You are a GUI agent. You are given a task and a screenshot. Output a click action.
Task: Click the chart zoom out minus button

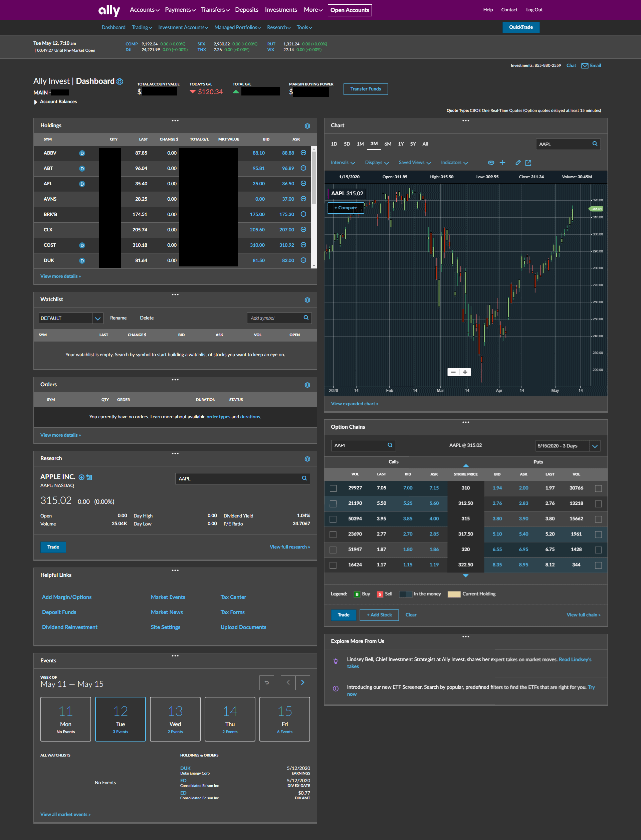pyautogui.click(x=453, y=372)
